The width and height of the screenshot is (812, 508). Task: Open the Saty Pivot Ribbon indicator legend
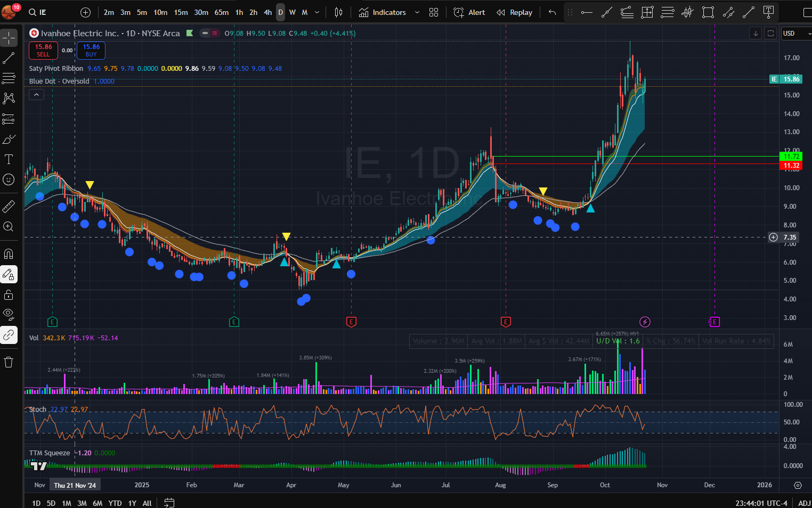pyautogui.click(x=56, y=68)
